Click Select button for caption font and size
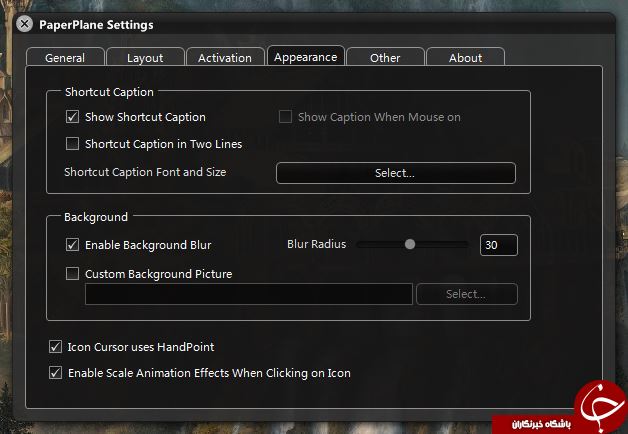Screen dimensions: 628x434 [x=396, y=173]
